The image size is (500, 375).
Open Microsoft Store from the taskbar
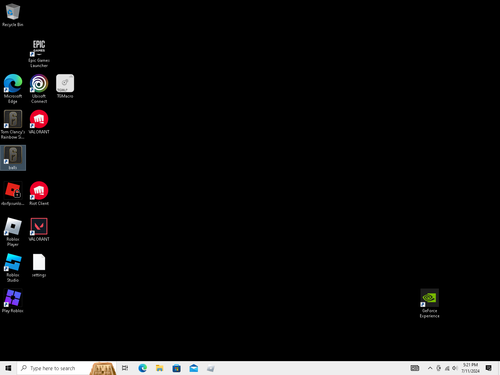point(177,368)
